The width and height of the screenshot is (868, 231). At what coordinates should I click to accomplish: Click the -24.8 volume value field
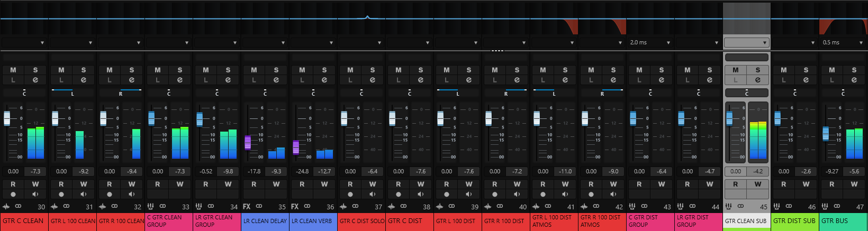click(x=302, y=171)
